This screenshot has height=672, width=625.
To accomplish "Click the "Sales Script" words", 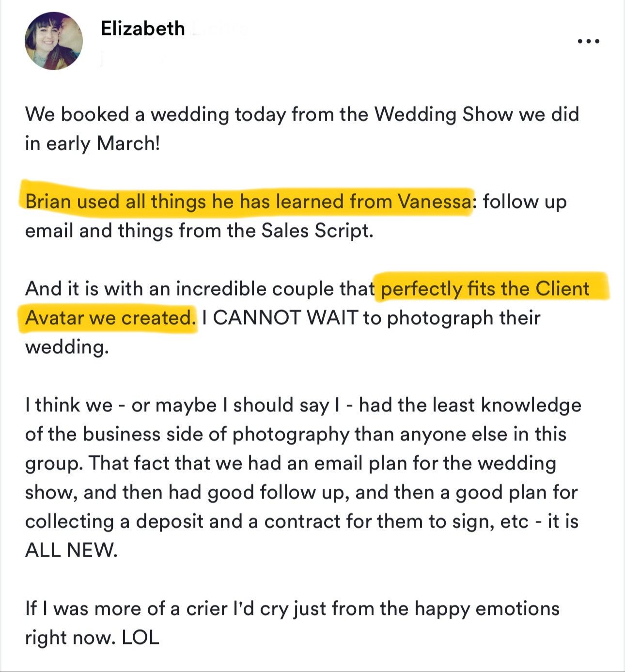I will tap(317, 231).
